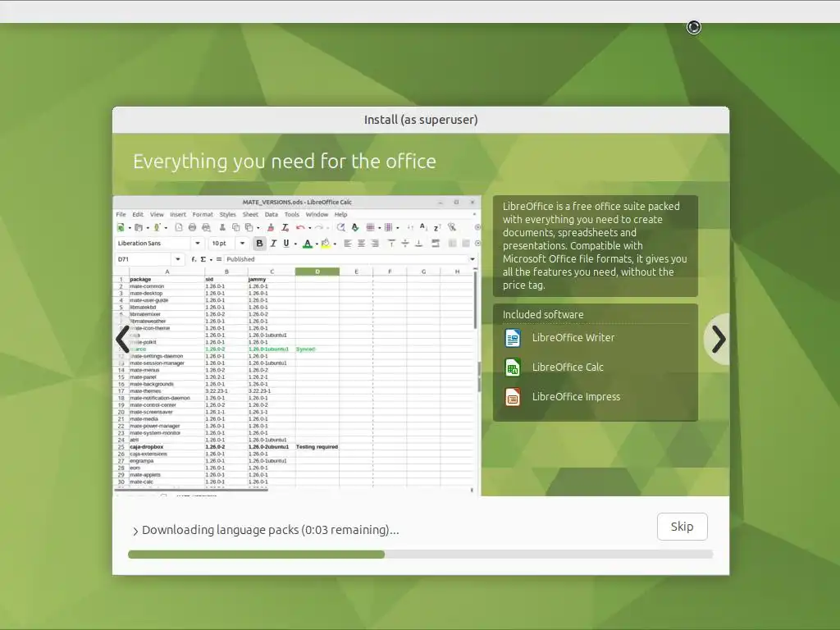Expand the formula bar using its arrow

(x=472, y=259)
